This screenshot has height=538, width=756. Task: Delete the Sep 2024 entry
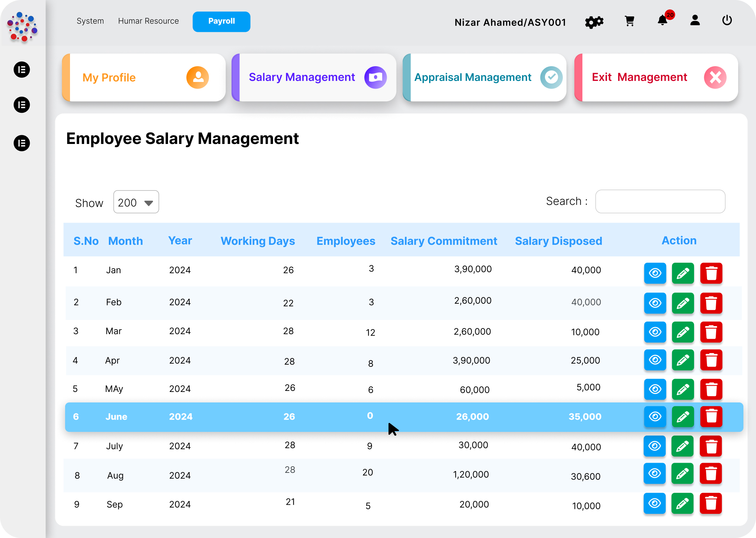pos(711,503)
